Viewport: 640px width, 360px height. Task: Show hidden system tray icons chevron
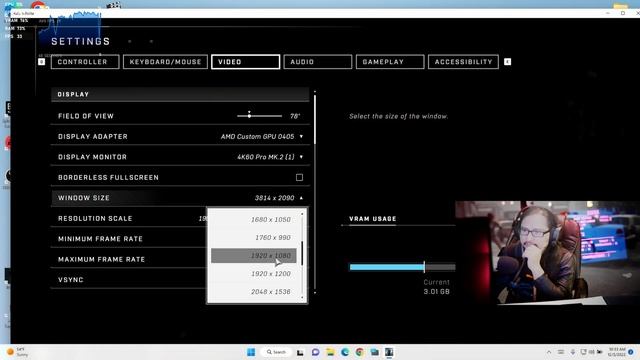tap(549, 352)
